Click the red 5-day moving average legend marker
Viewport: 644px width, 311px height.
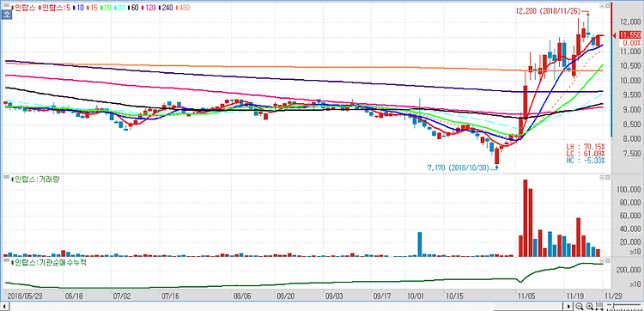[39, 8]
